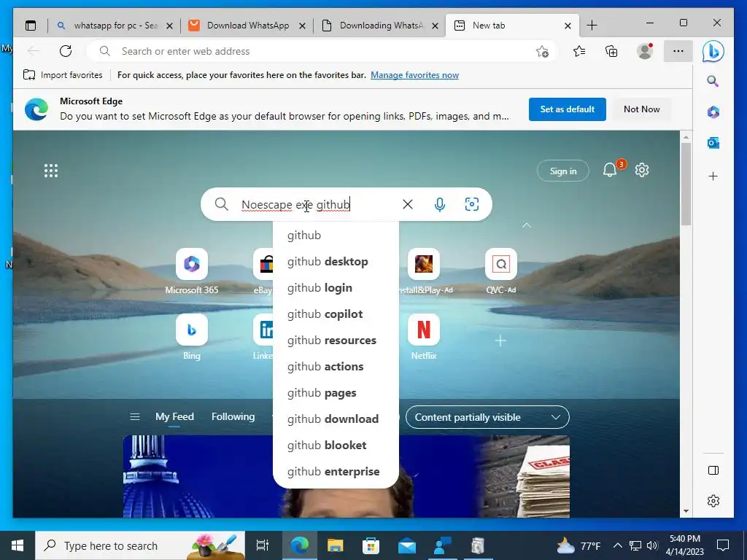Show hidden system tray icons chevron
Screen dimensions: 747x560
[x=617, y=545]
